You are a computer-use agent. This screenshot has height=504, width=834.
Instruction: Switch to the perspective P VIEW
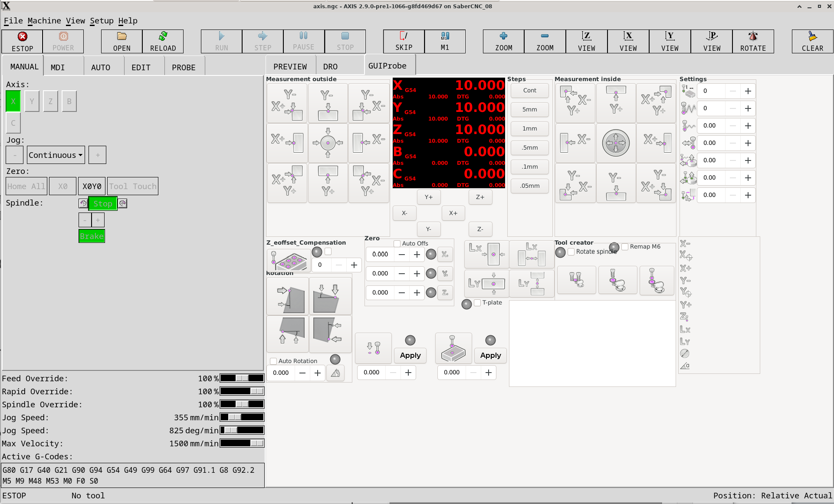click(712, 42)
